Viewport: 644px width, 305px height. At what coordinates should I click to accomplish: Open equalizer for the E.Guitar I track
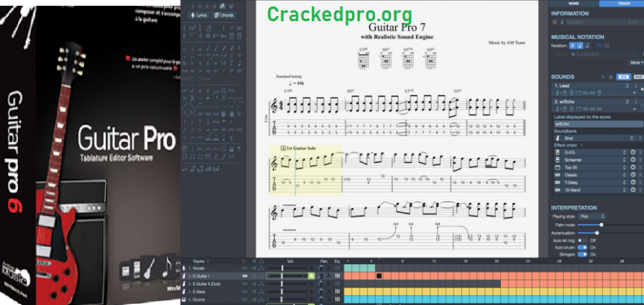coord(338,276)
